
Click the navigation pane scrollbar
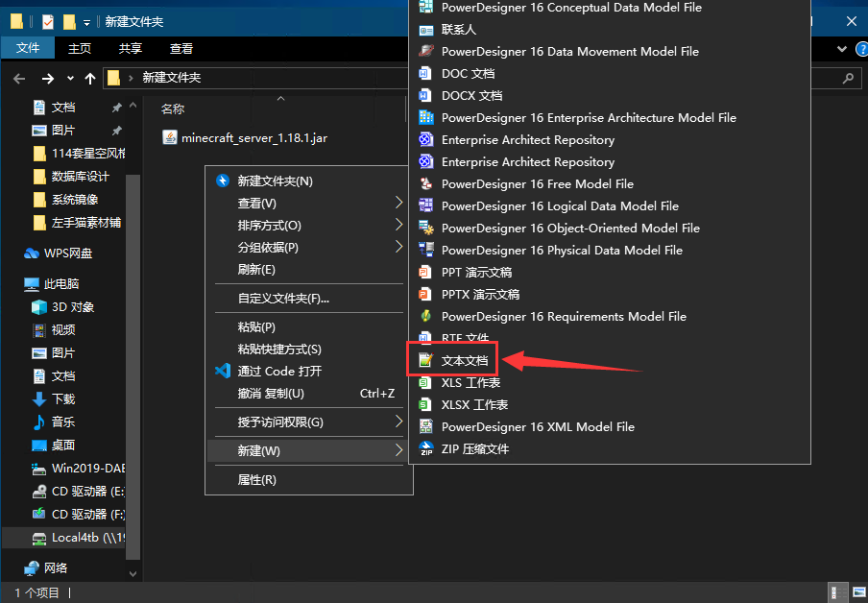133,367
